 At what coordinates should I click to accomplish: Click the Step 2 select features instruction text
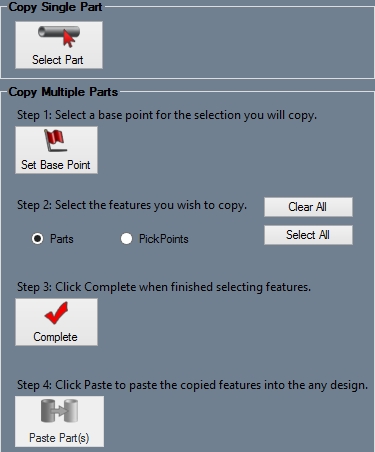(x=132, y=205)
